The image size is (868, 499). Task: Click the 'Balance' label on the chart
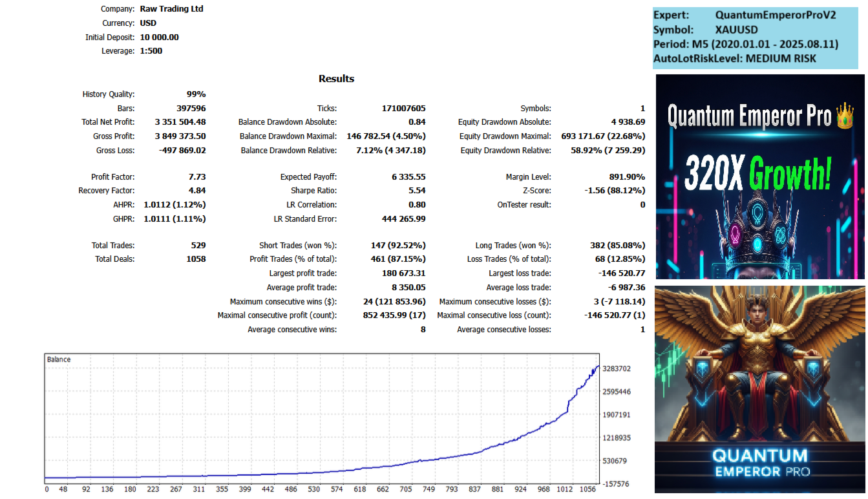tap(59, 359)
